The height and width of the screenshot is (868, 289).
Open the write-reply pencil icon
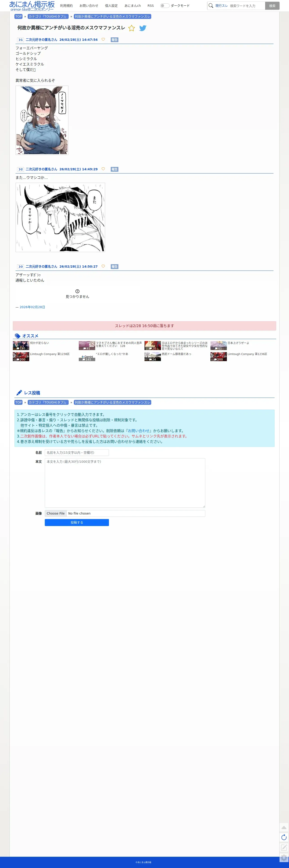click(284, 847)
